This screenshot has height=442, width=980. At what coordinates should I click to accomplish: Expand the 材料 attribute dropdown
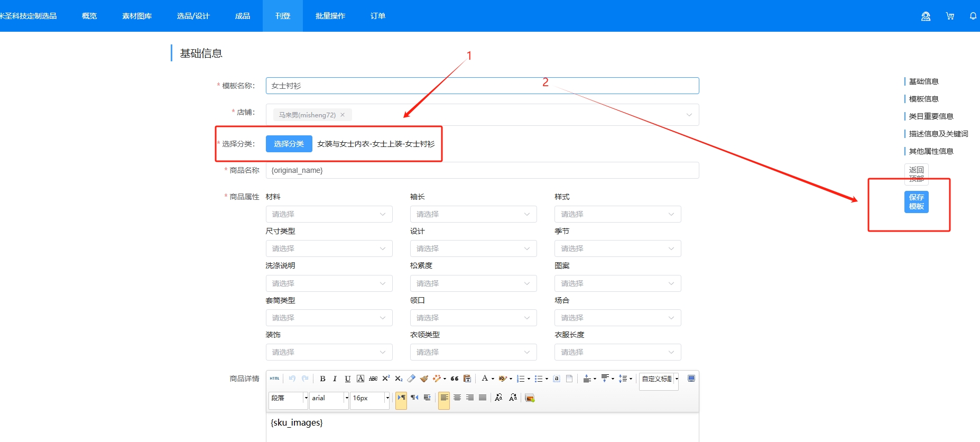(329, 214)
